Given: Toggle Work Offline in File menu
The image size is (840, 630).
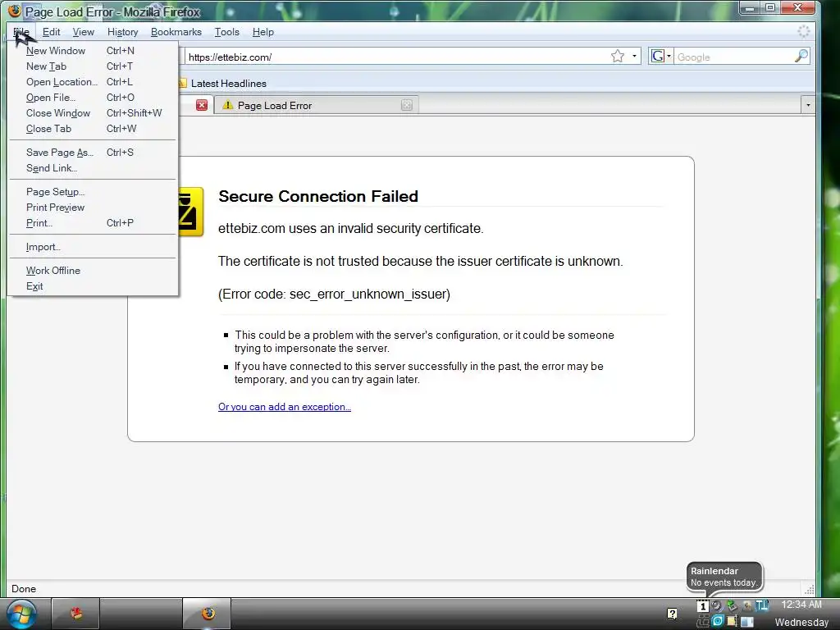Looking at the screenshot, I should pos(94,270).
